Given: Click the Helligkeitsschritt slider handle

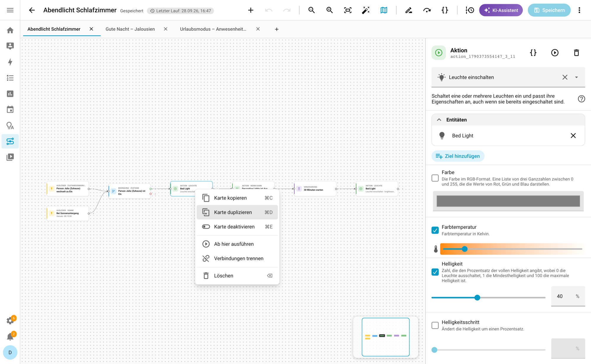Looking at the screenshot, I should click(434, 350).
